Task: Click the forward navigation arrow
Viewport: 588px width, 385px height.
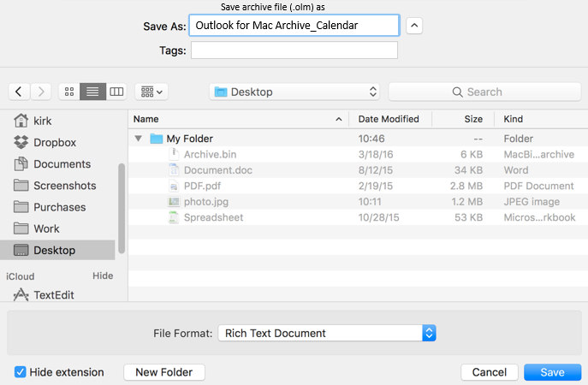Action: (41, 92)
